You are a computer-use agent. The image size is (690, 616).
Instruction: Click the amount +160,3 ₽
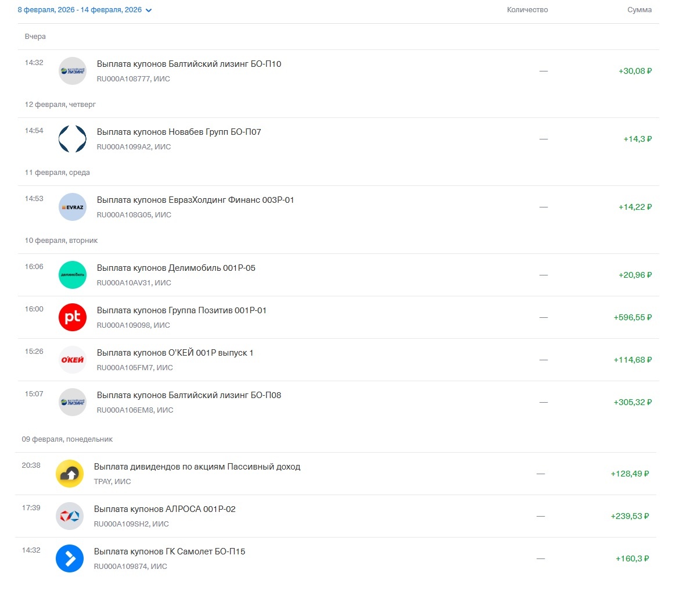(632, 558)
